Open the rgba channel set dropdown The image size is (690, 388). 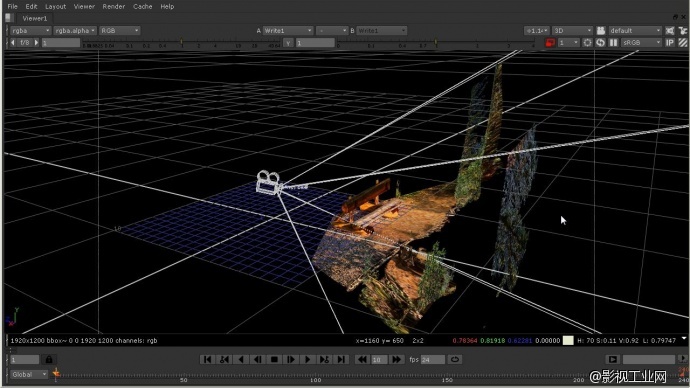(30, 31)
